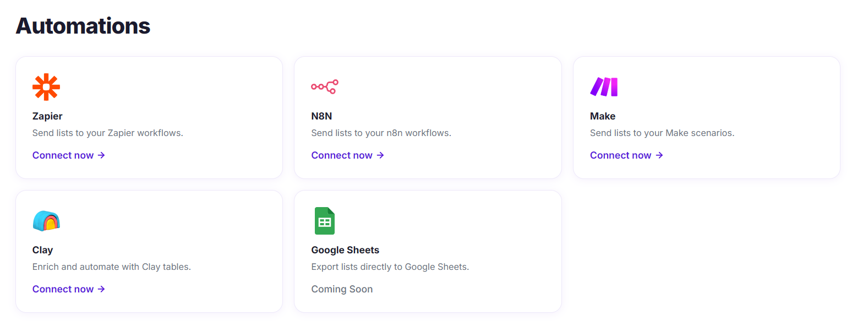The height and width of the screenshot is (331, 868).
Task: Click 'Send lists to your n8n workflows.' text
Action: [x=381, y=133]
